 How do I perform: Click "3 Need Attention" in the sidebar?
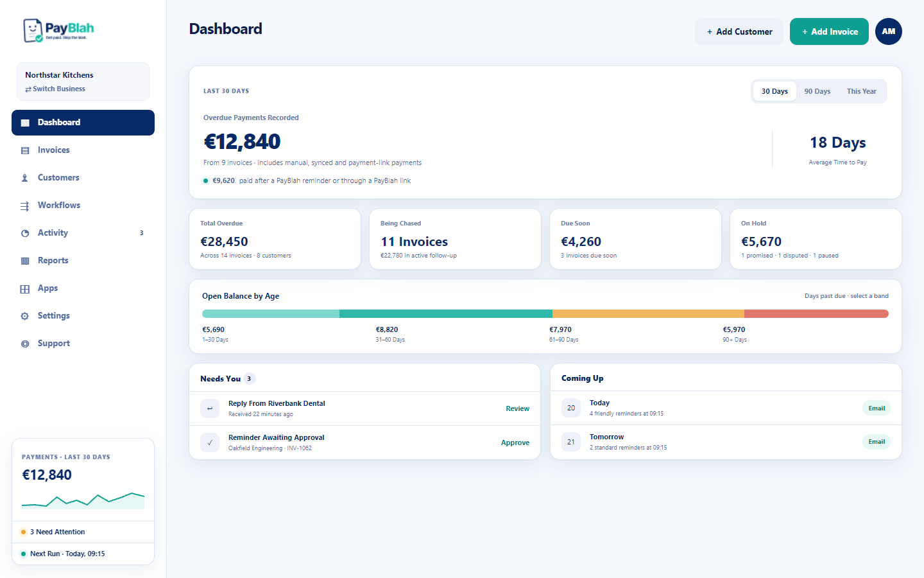[83, 532]
